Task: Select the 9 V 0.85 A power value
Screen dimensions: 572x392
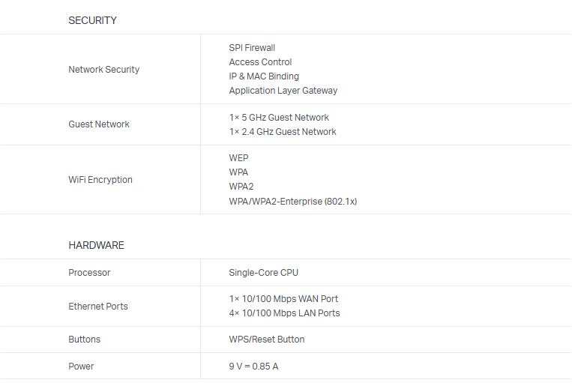Action: pyautogui.click(x=253, y=367)
